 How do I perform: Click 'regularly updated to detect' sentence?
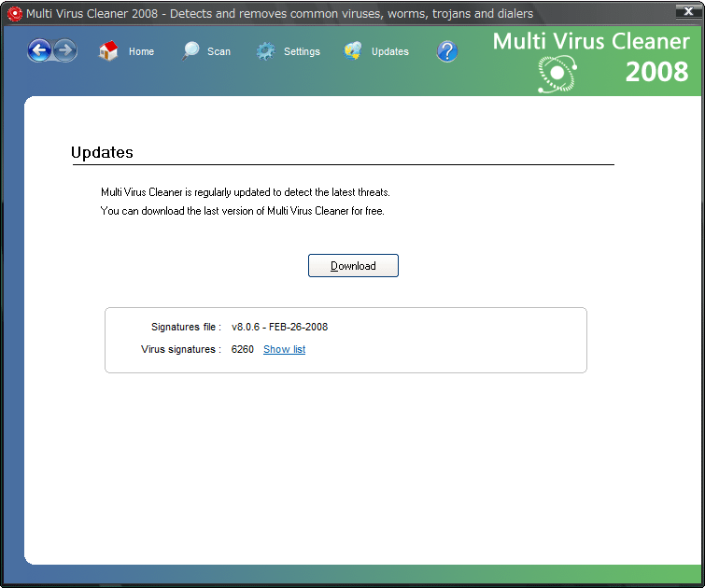(245, 192)
